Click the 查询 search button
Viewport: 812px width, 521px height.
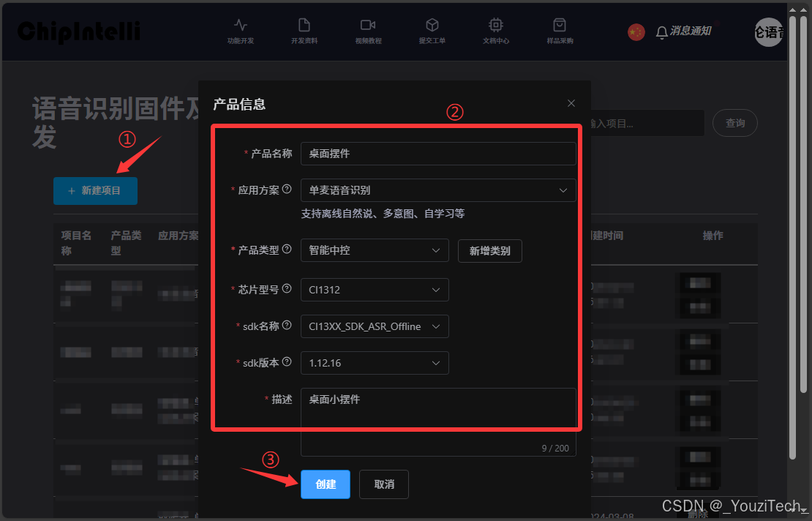tap(735, 123)
